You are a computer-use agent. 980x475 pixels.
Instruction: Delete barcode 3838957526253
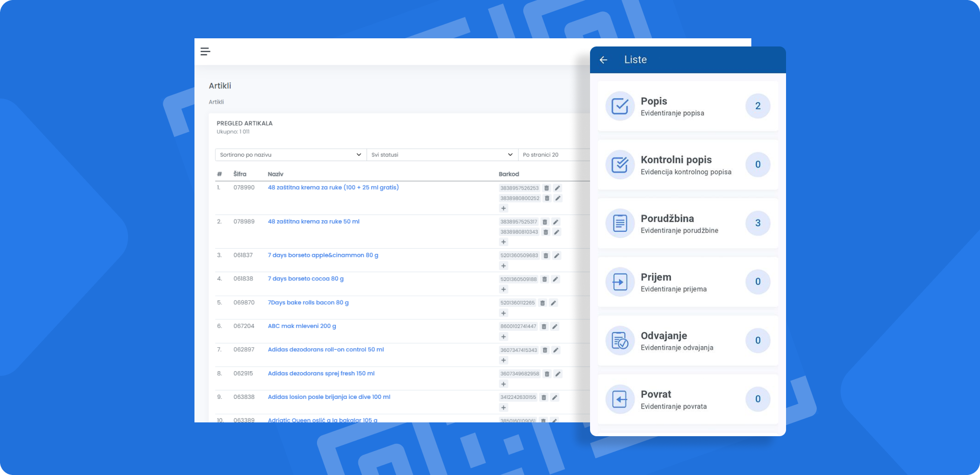click(x=546, y=188)
